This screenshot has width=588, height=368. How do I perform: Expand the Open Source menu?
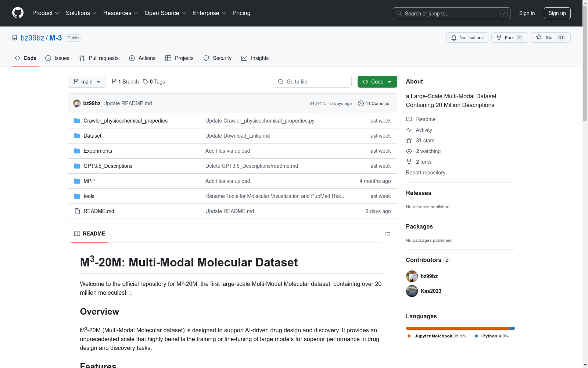(x=165, y=13)
